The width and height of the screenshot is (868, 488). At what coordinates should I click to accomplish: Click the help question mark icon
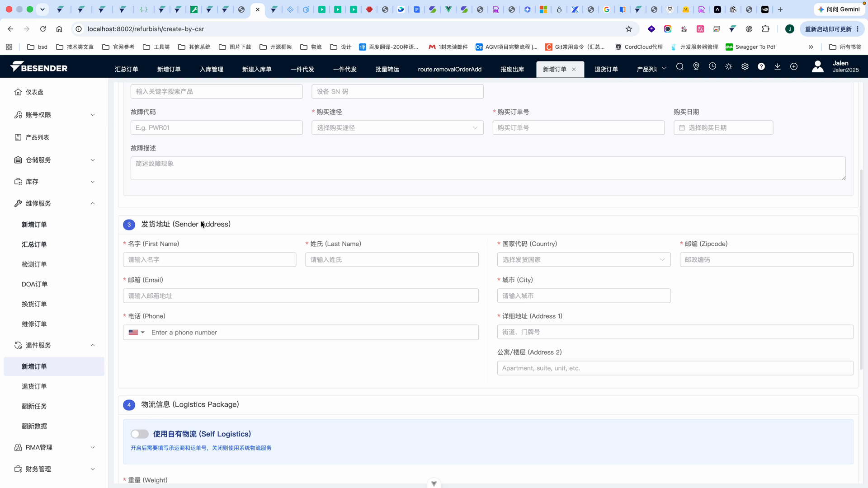coord(761,67)
